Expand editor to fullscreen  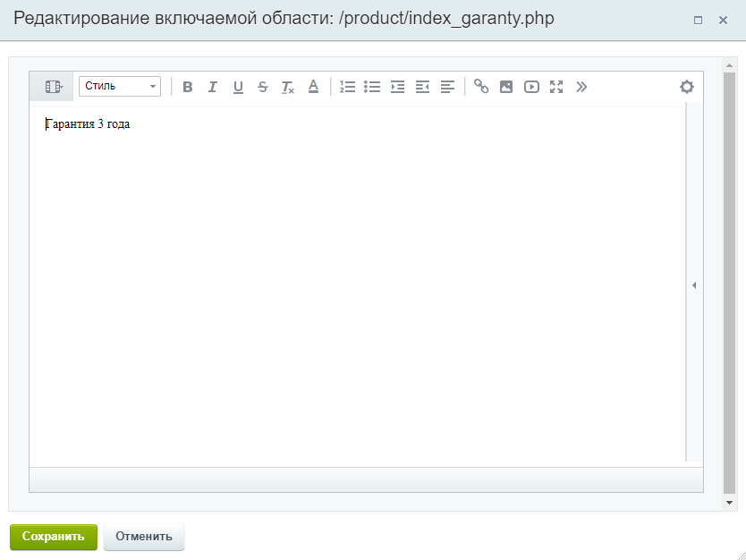pos(556,87)
